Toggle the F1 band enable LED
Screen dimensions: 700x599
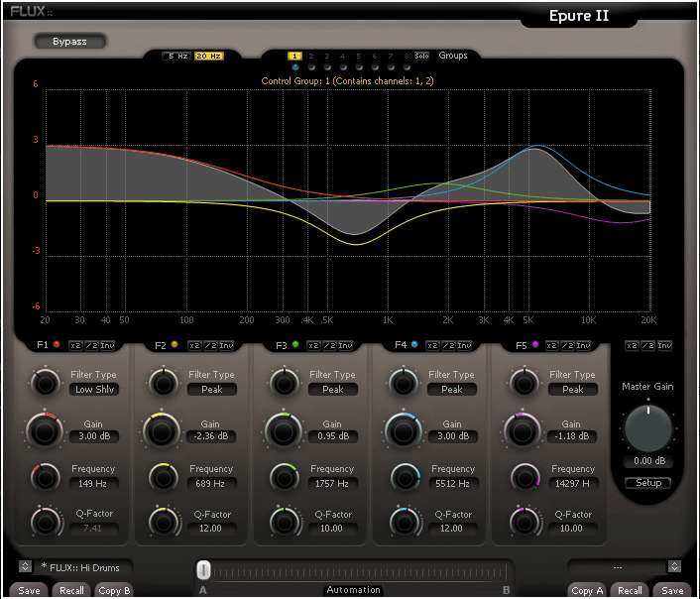[x=57, y=345]
